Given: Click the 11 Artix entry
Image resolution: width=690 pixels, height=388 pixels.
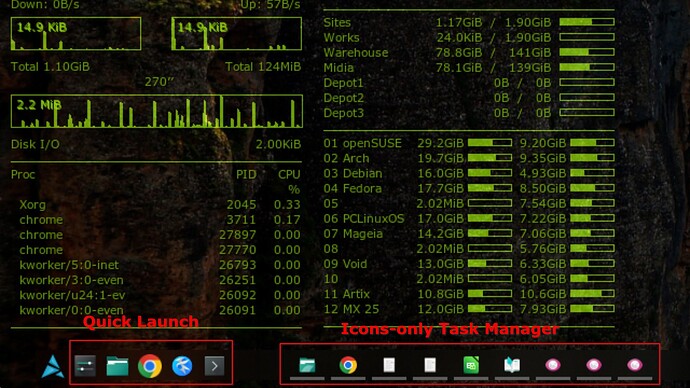Looking at the screenshot, I should [347, 294].
